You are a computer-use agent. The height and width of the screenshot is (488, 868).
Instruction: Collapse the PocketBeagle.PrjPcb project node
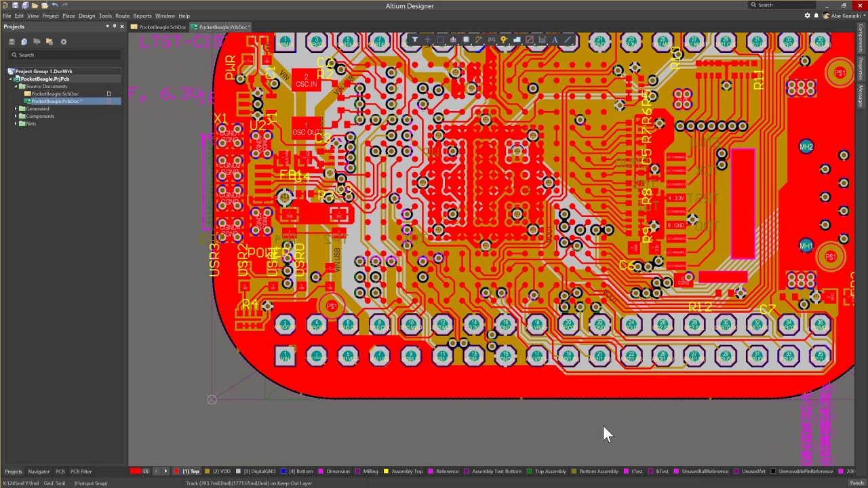click(10, 79)
